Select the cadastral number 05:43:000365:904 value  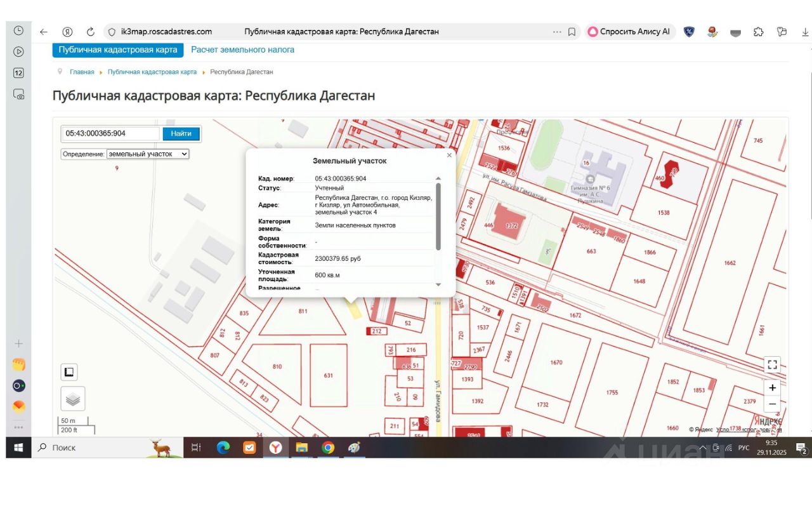[341, 179]
